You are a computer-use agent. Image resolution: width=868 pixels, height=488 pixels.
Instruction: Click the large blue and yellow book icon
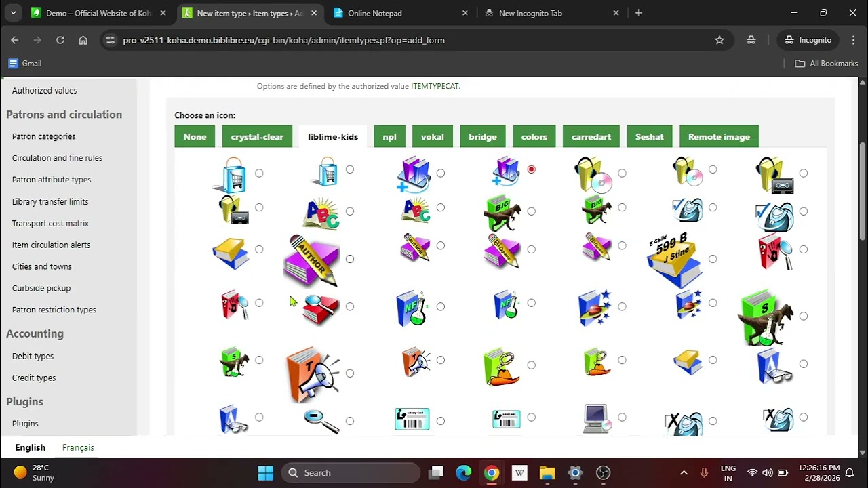pos(231,253)
